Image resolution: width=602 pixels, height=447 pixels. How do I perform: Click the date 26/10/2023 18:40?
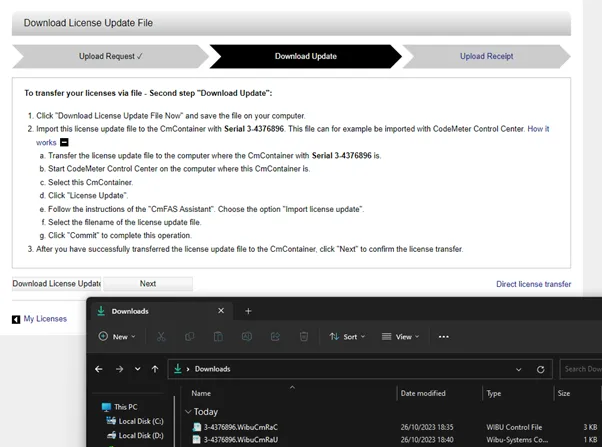[x=427, y=440]
